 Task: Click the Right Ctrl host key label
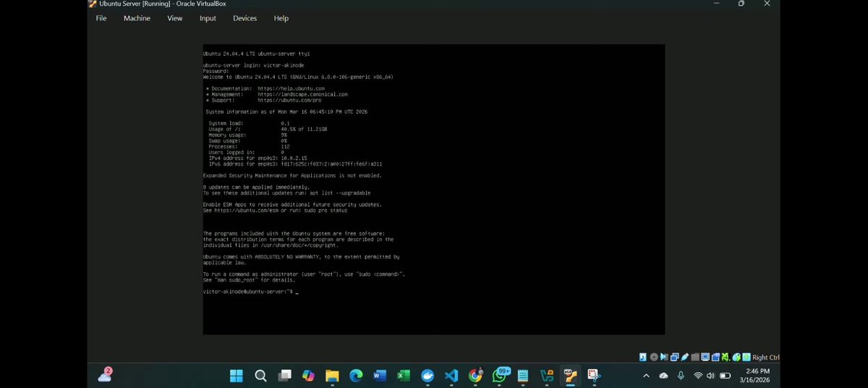(x=766, y=357)
